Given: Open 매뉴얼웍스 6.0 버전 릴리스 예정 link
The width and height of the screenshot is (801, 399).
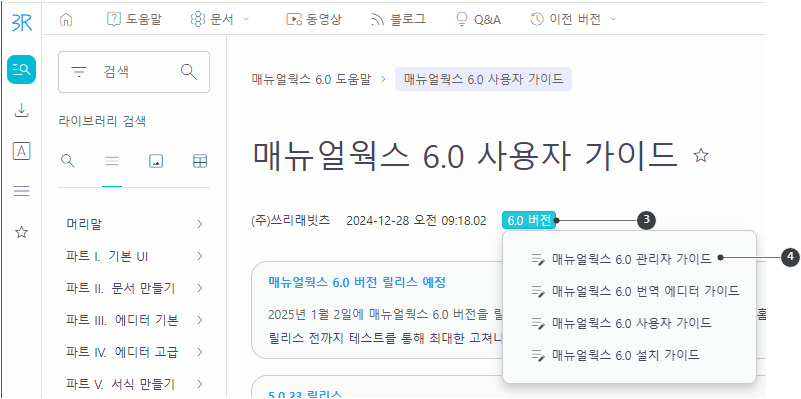Looking at the screenshot, I should click(357, 282).
